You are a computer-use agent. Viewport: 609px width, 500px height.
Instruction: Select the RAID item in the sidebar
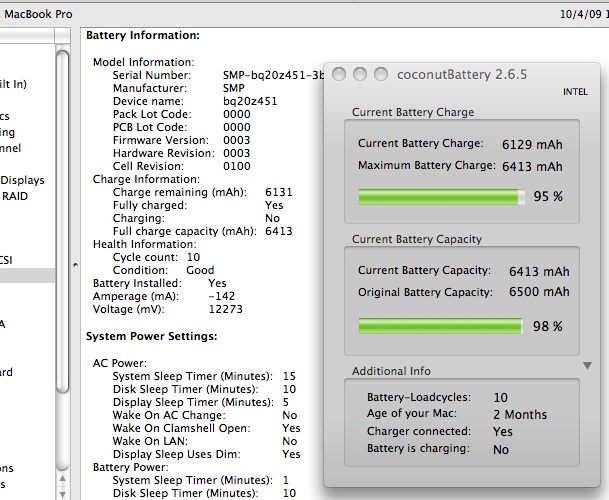[14, 196]
